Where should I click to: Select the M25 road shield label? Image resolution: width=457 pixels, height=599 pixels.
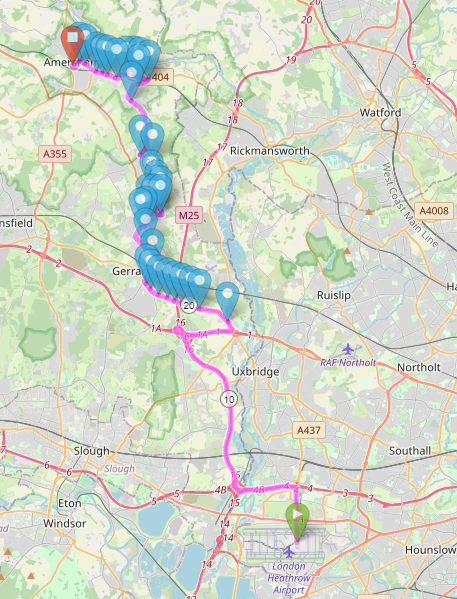(x=189, y=216)
